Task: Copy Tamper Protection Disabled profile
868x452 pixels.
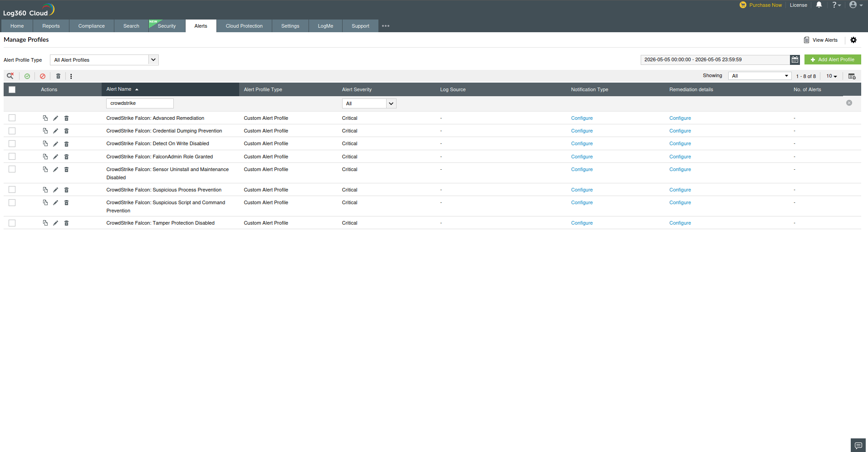Action: click(45, 223)
